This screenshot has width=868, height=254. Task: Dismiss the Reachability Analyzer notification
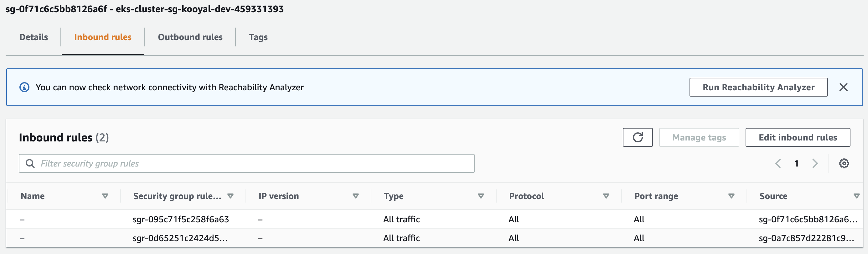tap(844, 87)
